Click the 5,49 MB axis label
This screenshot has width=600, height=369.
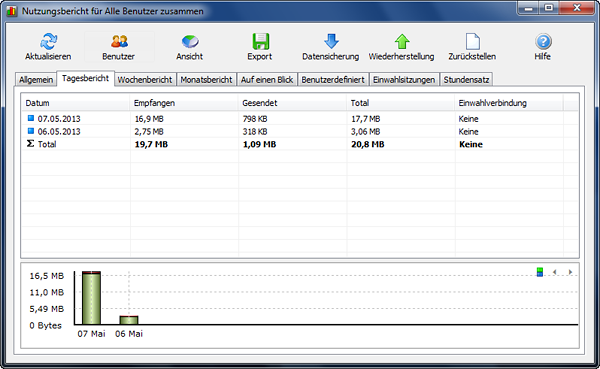click(47, 309)
